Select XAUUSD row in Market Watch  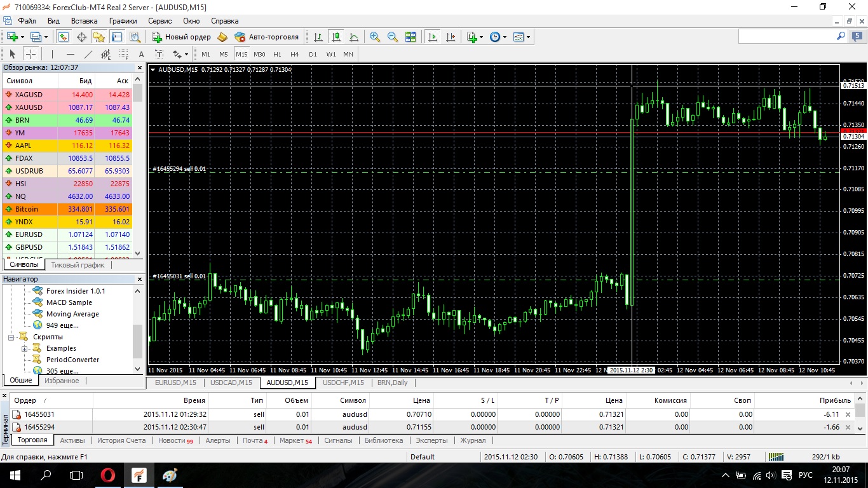[x=67, y=107]
